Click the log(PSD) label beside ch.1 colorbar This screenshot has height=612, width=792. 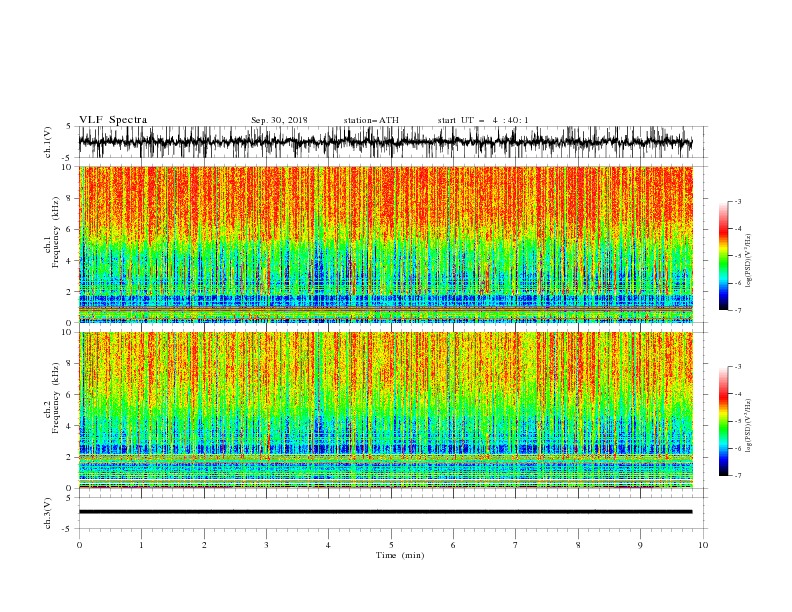tap(749, 261)
